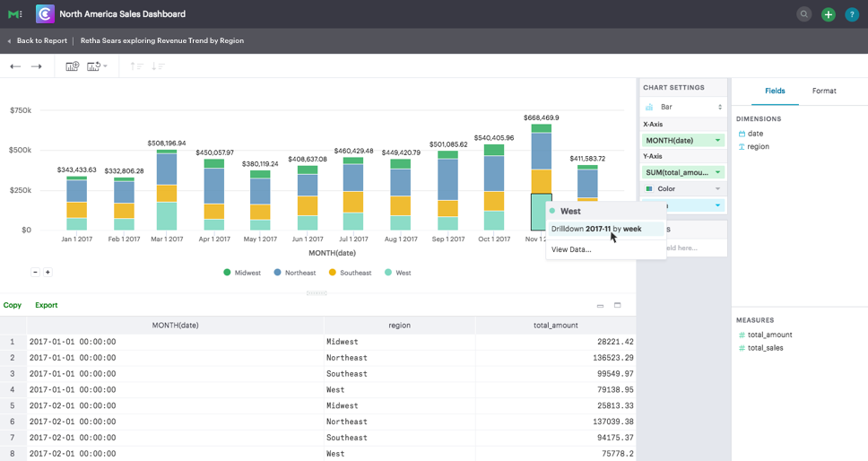
Task: Switch to the Format tab
Action: click(x=824, y=91)
